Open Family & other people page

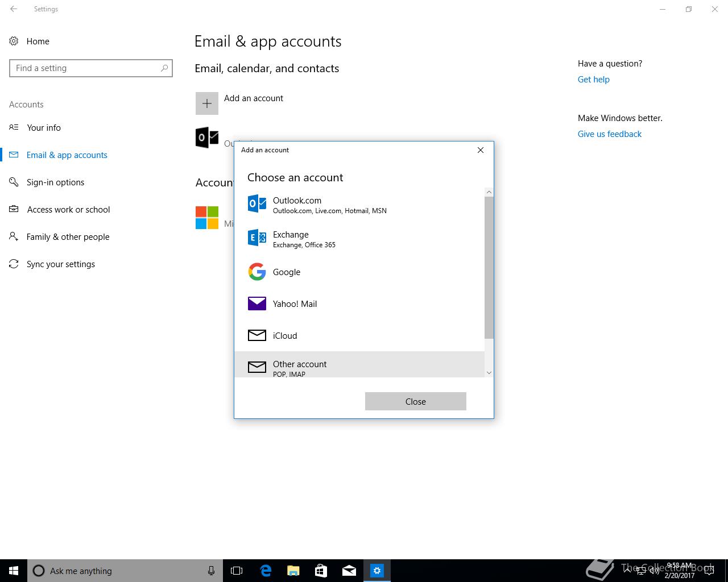(x=68, y=237)
